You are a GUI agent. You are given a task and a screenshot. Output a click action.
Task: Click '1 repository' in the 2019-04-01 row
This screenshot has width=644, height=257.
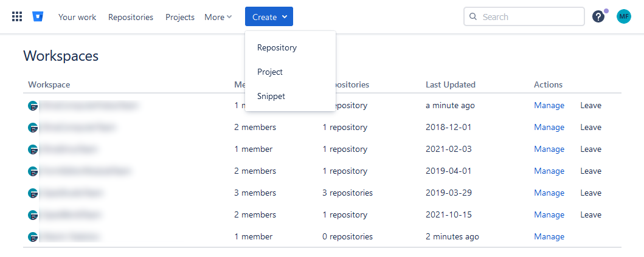345,171
